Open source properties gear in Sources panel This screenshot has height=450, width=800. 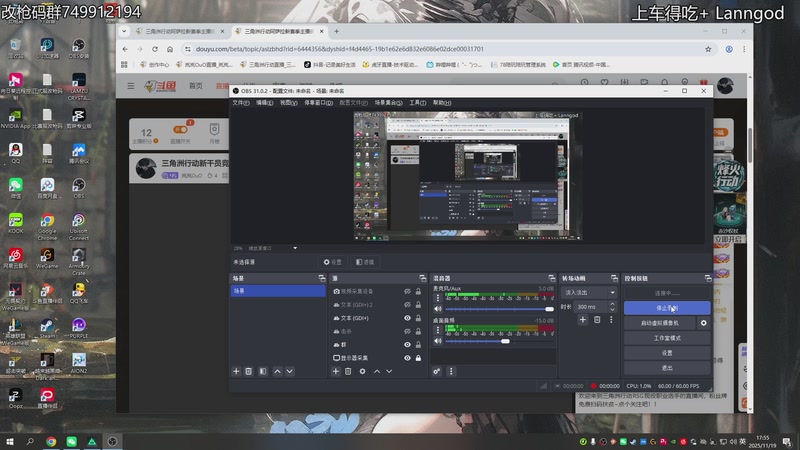[x=362, y=371]
